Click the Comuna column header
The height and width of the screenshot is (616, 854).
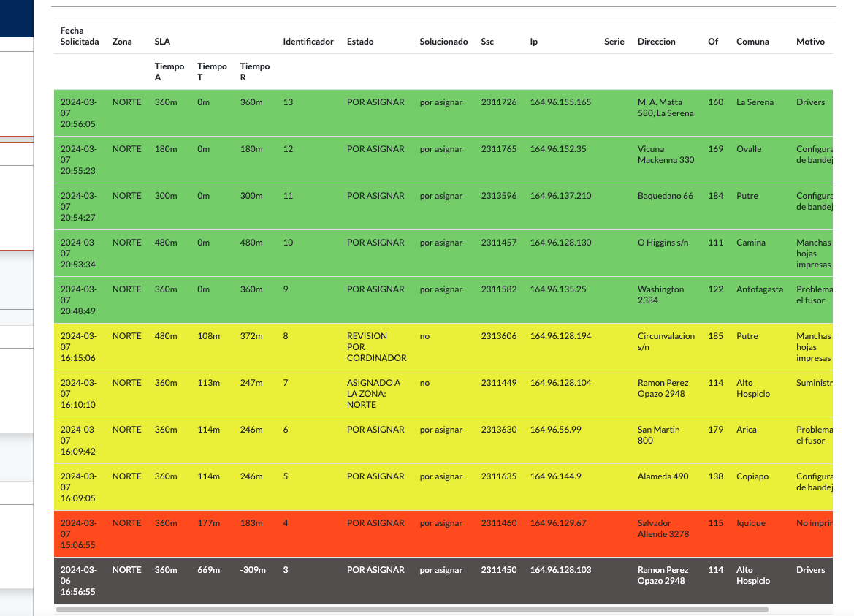[752, 42]
